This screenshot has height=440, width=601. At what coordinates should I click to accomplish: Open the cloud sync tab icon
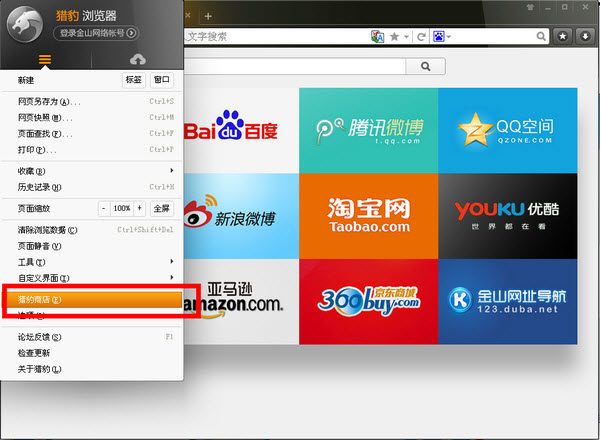pyautogui.click(x=138, y=59)
